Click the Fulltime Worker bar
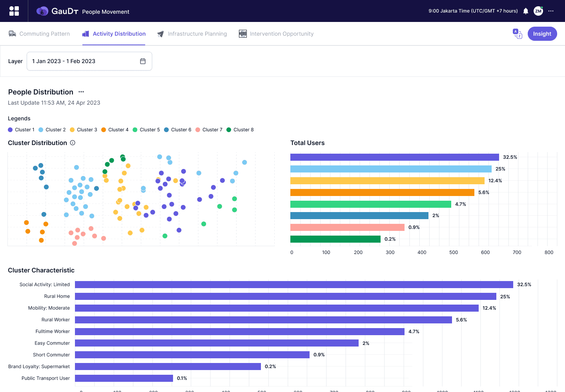 click(240, 332)
